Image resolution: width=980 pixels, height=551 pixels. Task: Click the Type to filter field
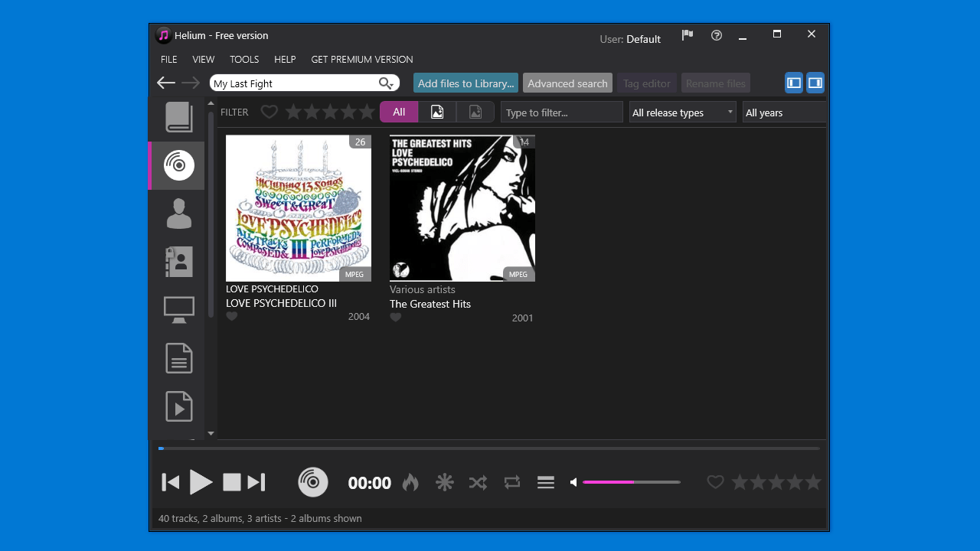pos(562,112)
